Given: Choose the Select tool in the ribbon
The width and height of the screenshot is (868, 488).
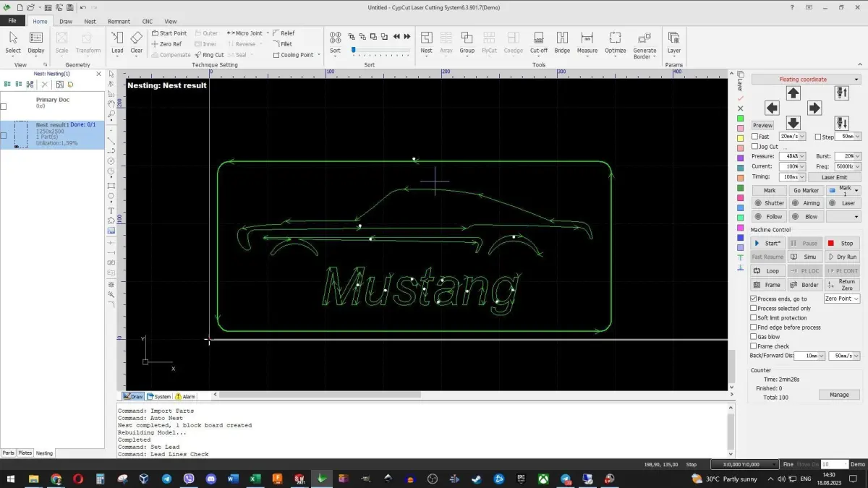Looking at the screenshot, I should click(x=13, y=43).
